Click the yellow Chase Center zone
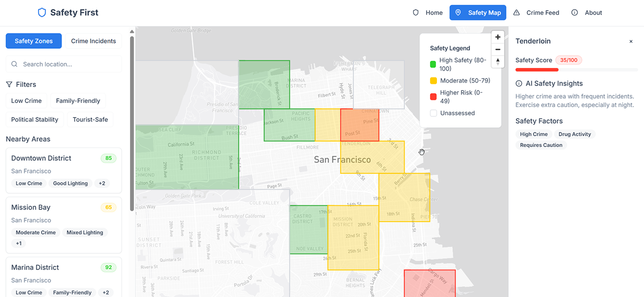 (405, 197)
